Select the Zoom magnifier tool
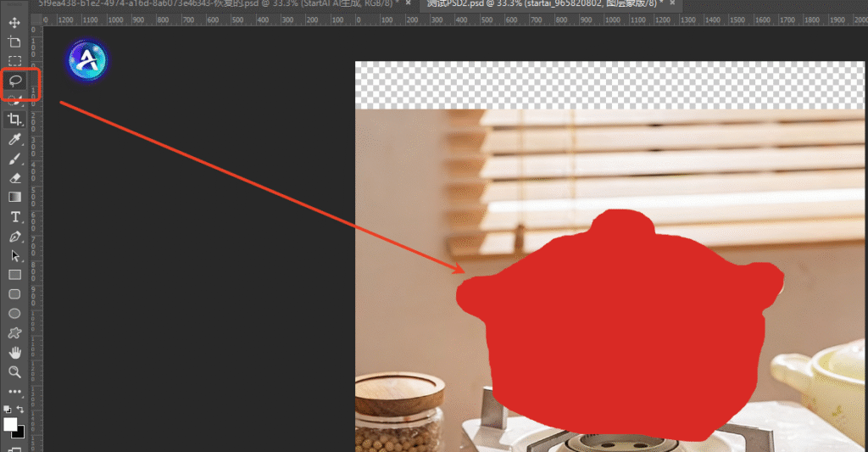868x452 pixels. 14,371
